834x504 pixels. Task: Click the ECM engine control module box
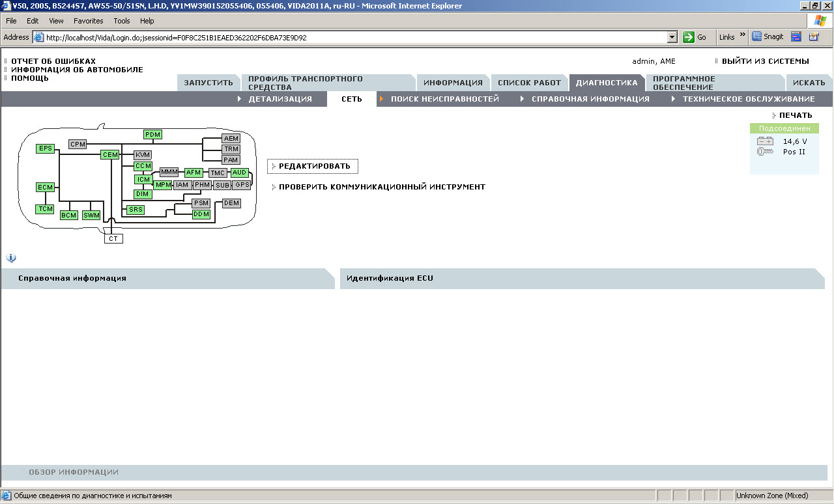[45, 188]
